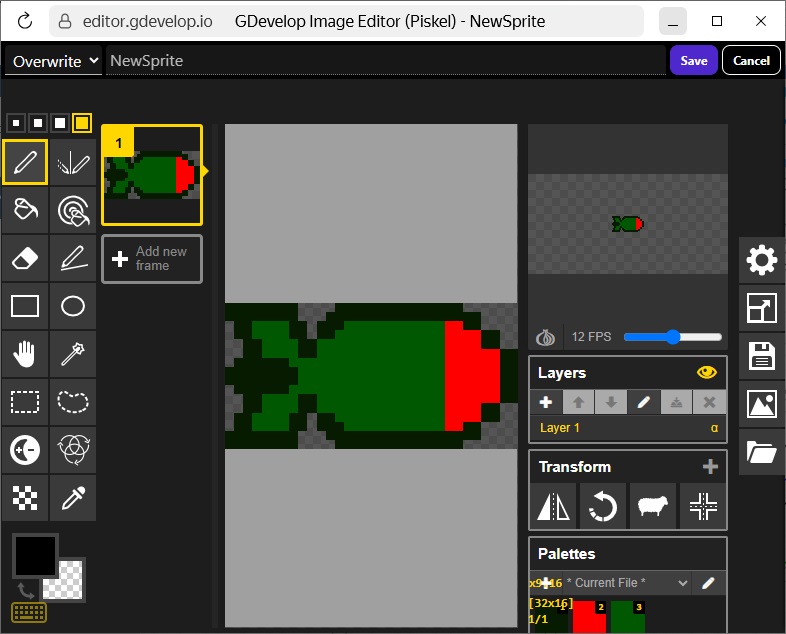
Task: Select the Dithering checkerboard tool
Action: click(x=25, y=498)
